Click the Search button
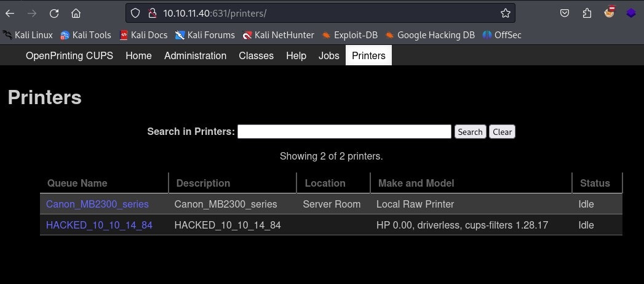The width and height of the screenshot is (644, 284). 471,132
